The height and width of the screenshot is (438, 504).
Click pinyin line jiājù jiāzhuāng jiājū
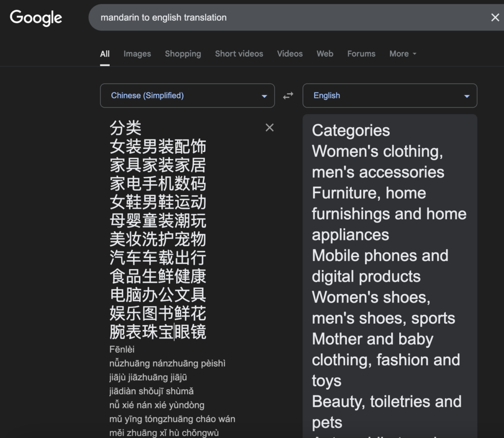(x=148, y=377)
